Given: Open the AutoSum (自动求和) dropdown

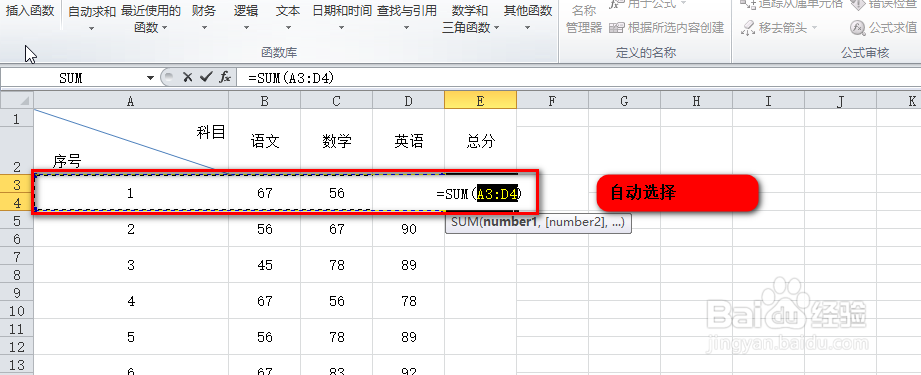Looking at the screenshot, I should click(x=92, y=18).
